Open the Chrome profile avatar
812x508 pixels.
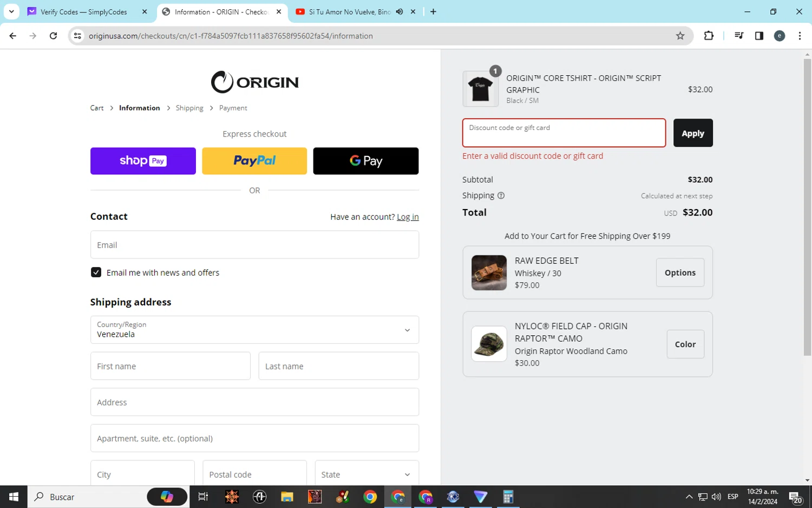780,36
